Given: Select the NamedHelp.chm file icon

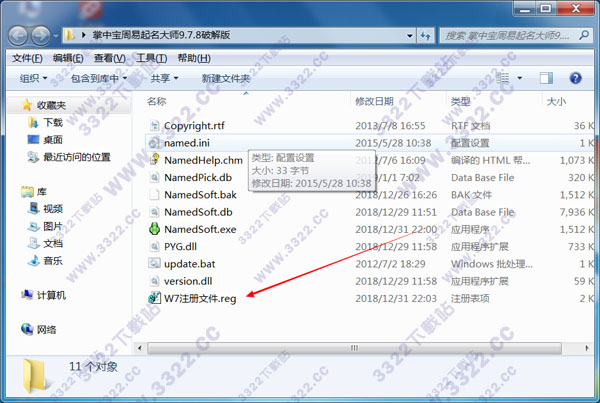Looking at the screenshot, I should click(154, 160).
